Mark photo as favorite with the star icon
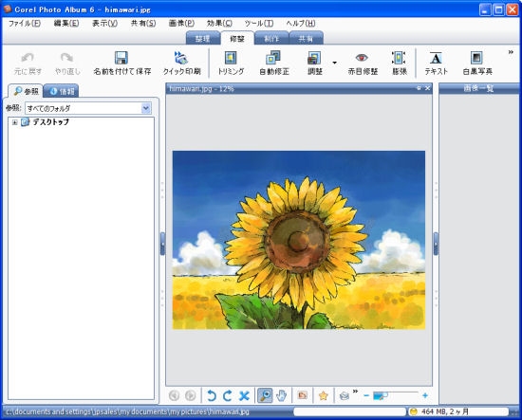522x420 pixels. point(323,395)
